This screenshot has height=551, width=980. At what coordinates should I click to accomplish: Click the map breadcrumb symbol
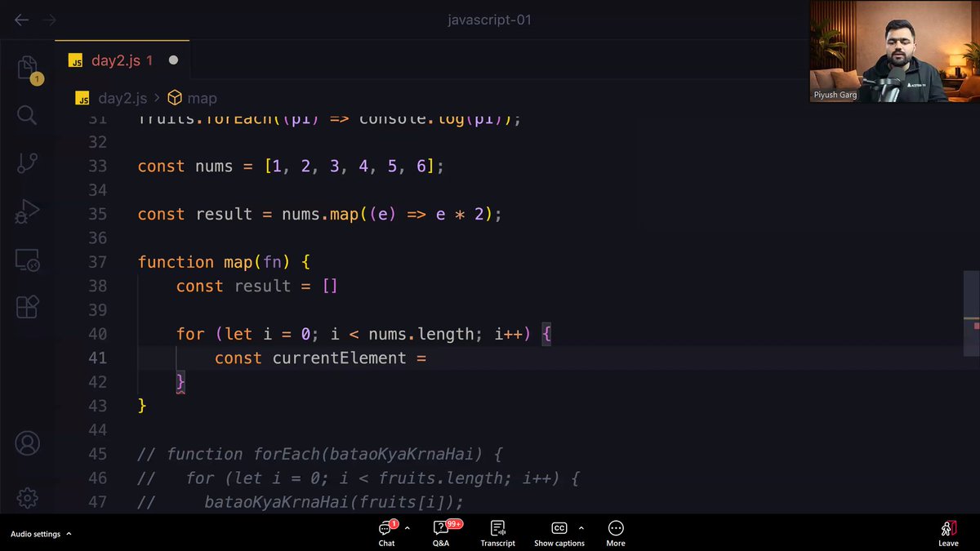202,98
